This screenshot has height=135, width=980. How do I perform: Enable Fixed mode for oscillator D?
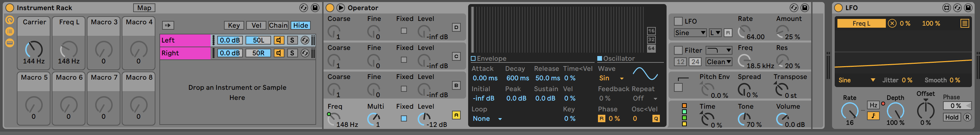404,31
